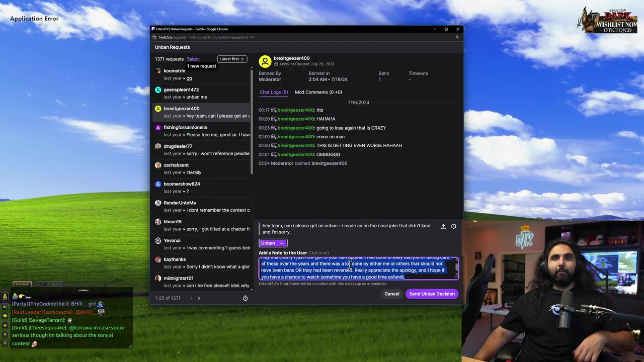
Task: Go to the next page of requests
Action: [x=199, y=298]
